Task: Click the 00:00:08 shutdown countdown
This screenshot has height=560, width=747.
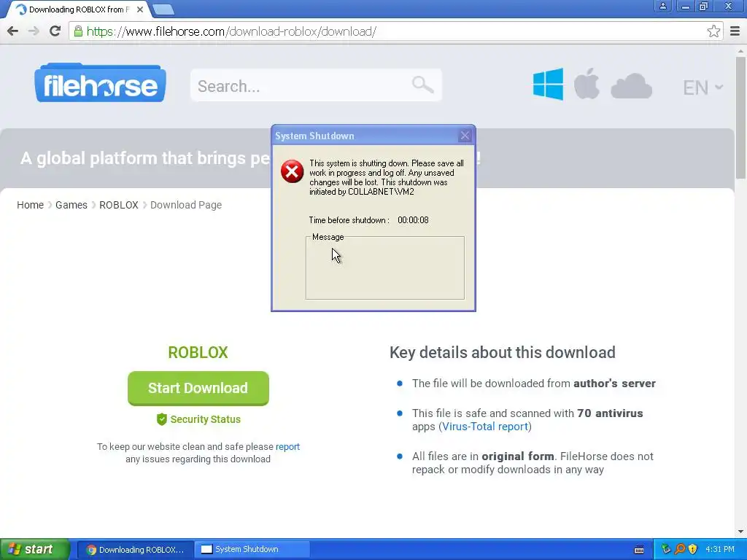Action: pos(413,220)
